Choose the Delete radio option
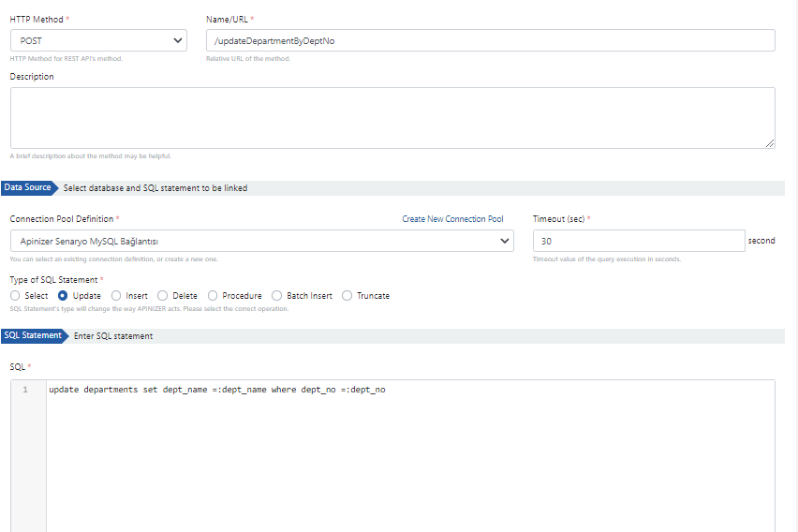798x532 pixels. pyautogui.click(x=163, y=296)
